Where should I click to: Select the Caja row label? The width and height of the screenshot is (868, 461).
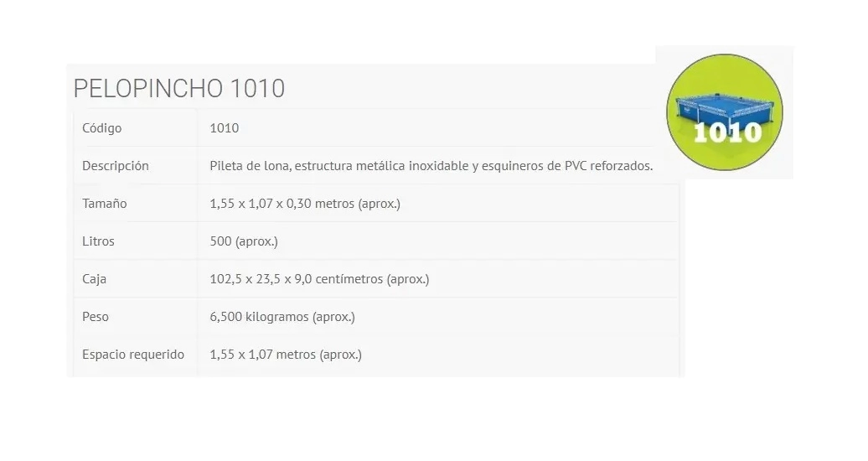pyautogui.click(x=94, y=279)
